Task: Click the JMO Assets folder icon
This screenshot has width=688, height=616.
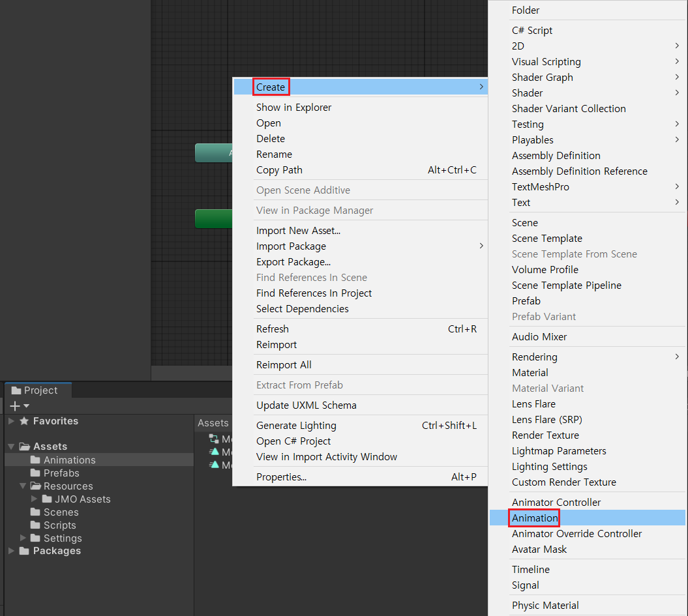Action: [47, 499]
